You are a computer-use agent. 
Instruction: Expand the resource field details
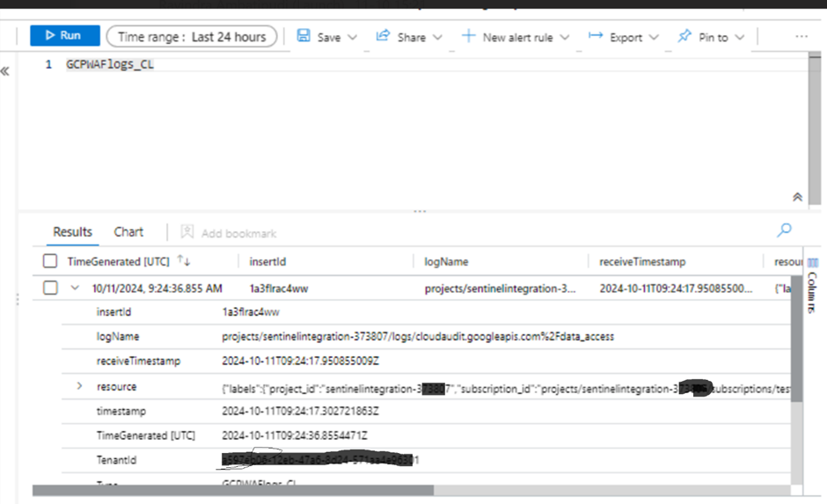[x=79, y=386]
